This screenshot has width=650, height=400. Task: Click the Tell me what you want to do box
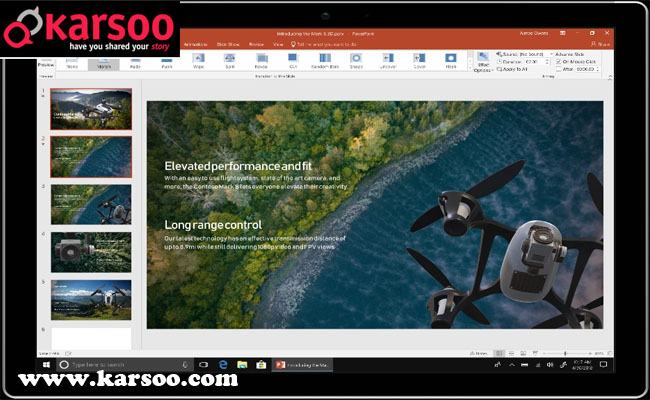tap(324, 44)
